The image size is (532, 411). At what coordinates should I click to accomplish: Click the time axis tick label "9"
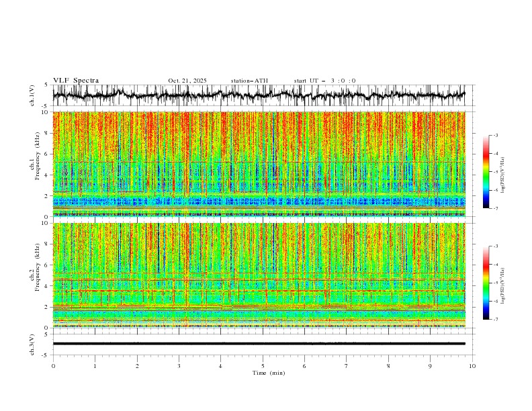point(430,366)
